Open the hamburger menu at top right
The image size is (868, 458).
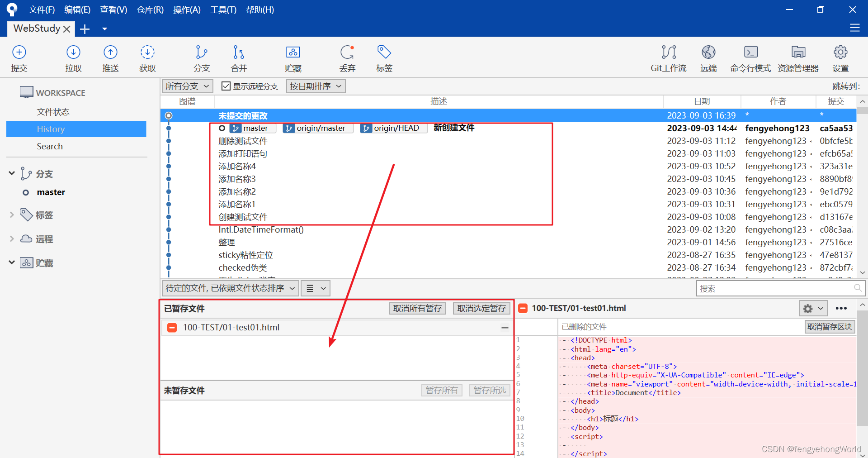click(x=854, y=28)
